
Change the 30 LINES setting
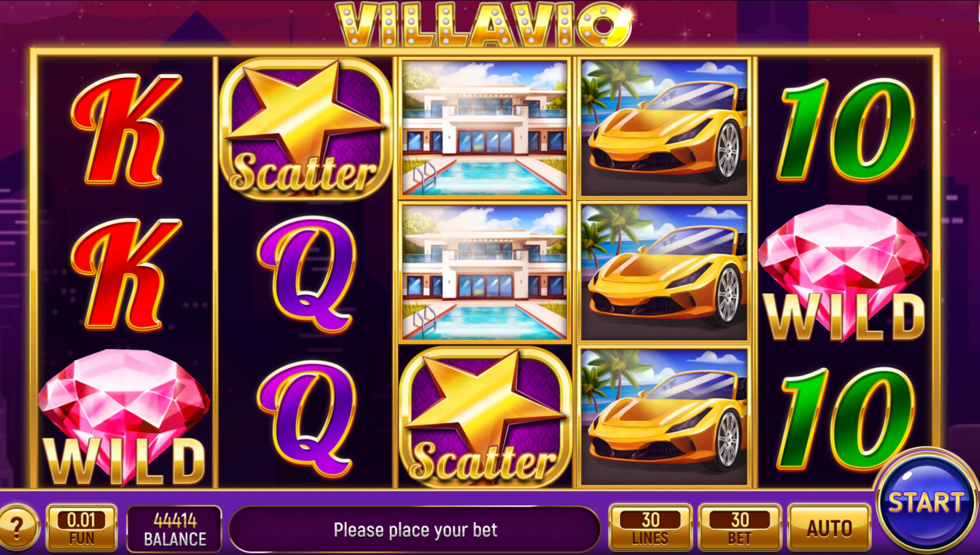tap(650, 528)
